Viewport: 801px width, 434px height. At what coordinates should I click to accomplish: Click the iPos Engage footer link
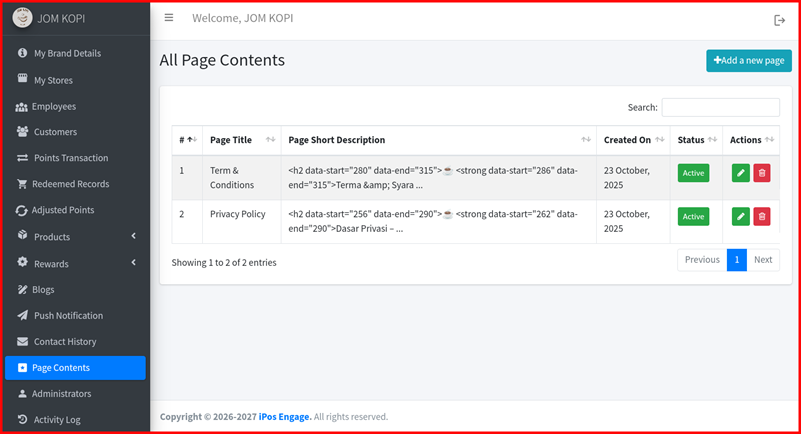283,417
